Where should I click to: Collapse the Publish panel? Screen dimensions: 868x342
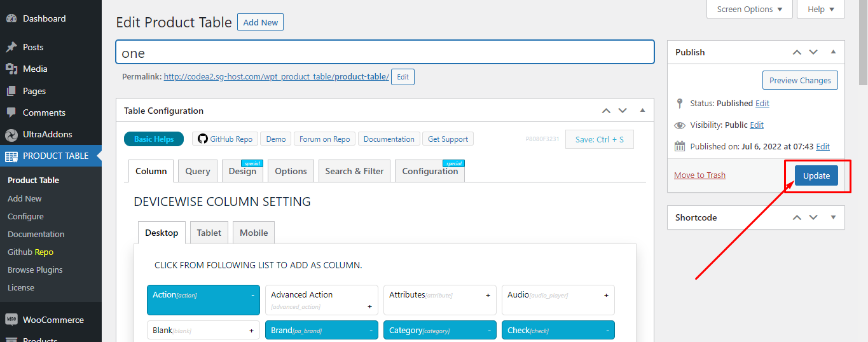pos(833,52)
